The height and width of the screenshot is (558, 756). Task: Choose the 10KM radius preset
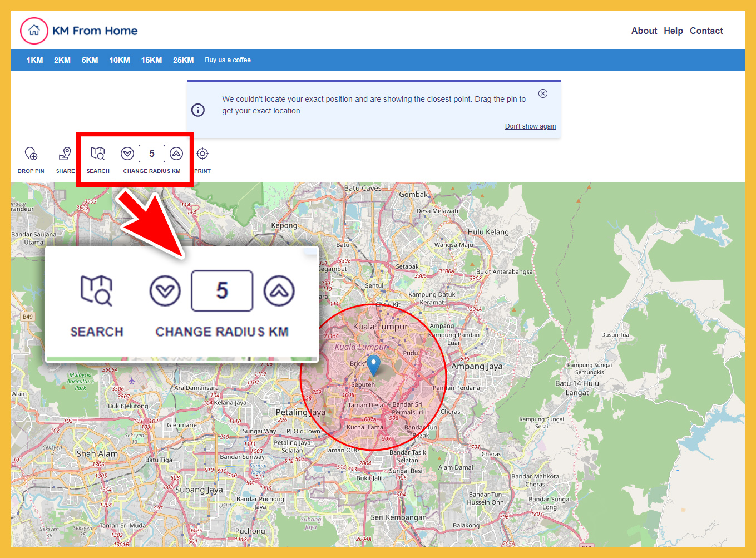pos(120,60)
